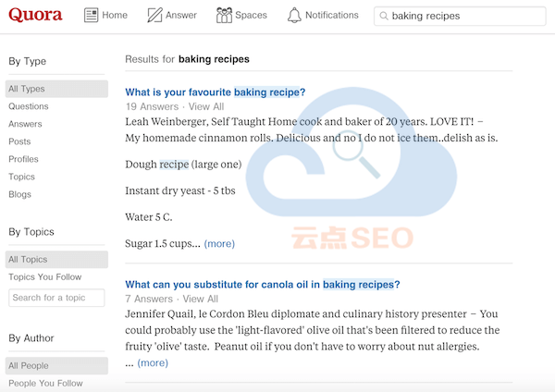Open the '19 Answers' link
The image size is (555, 392).
153,106
